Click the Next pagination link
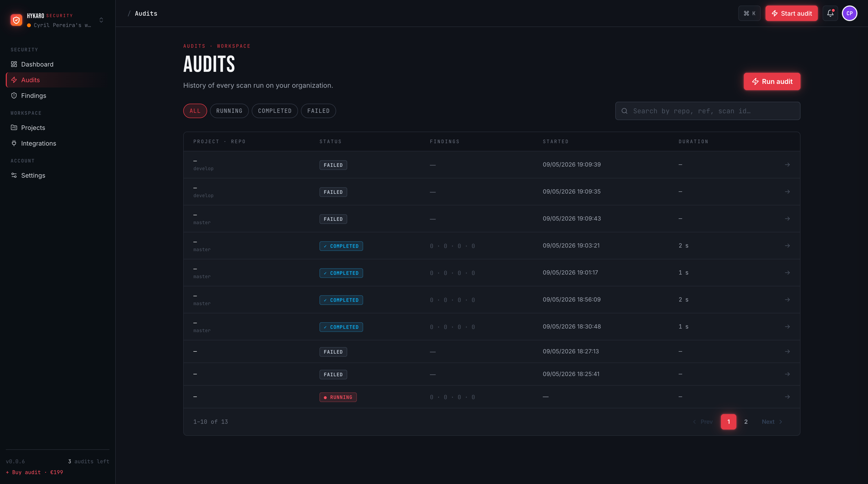This screenshot has height=484, width=868. point(772,422)
